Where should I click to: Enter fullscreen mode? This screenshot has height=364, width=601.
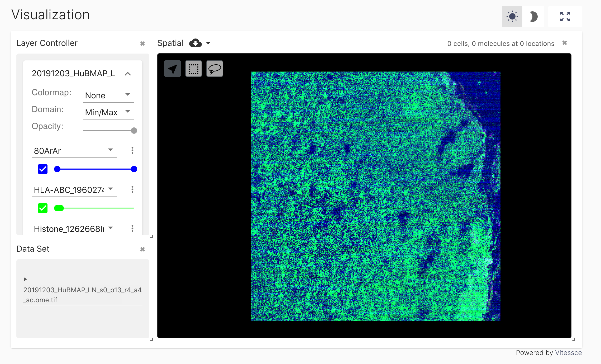[565, 16]
